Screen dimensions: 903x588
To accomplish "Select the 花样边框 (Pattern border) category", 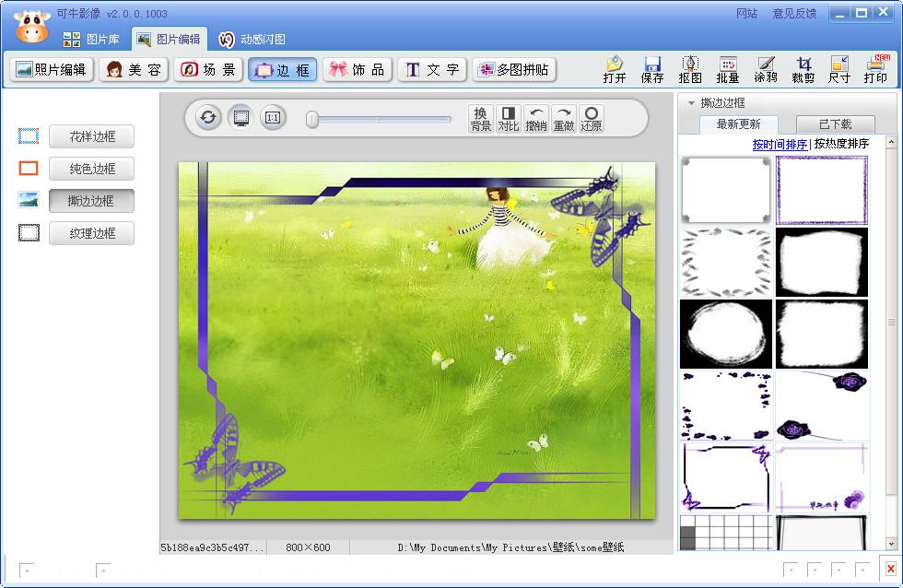I will click(92, 137).
